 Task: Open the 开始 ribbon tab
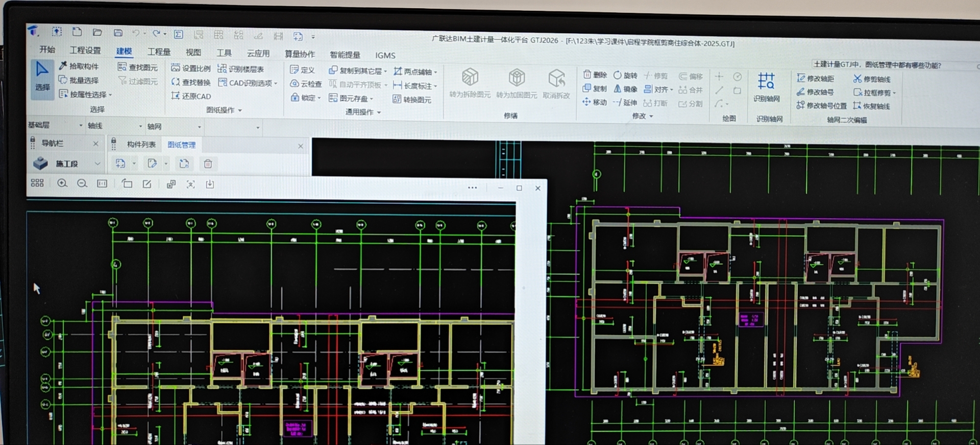[47, 49]
